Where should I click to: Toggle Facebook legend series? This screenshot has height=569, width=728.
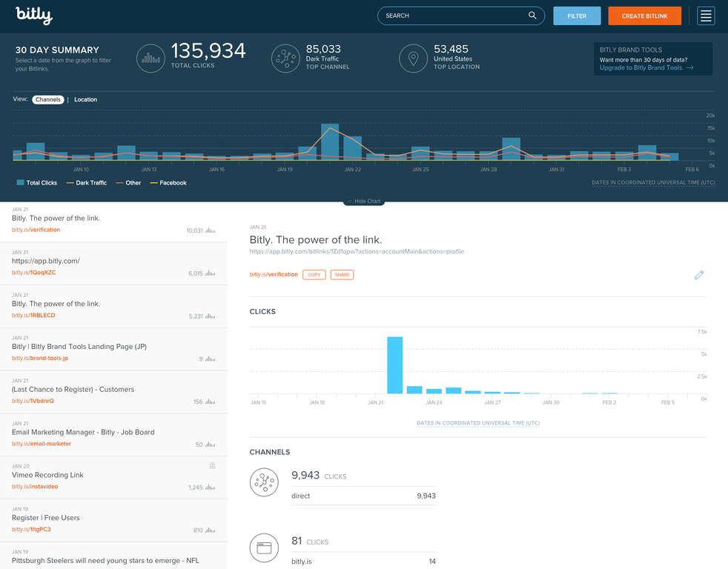(x=168, y=183)
